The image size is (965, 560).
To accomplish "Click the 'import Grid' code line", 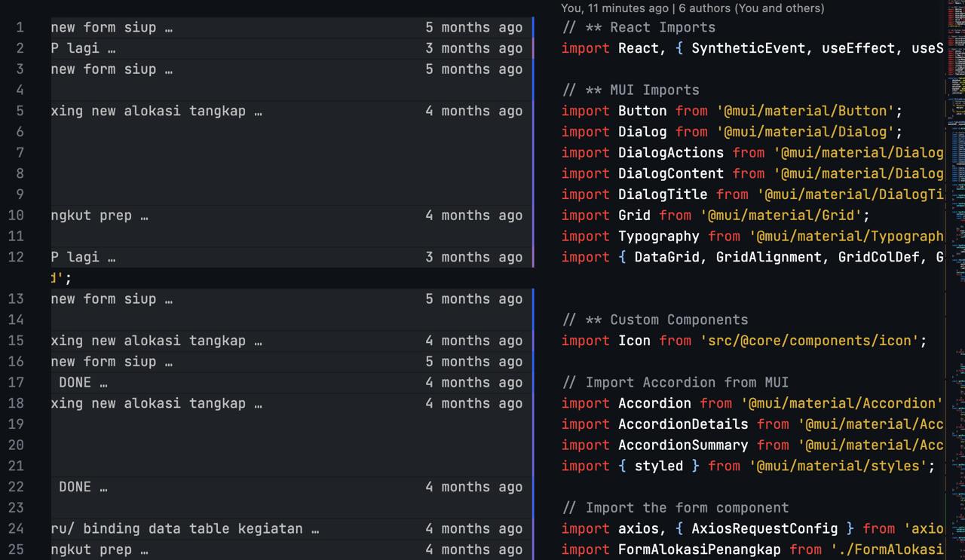I will [715, 216].
